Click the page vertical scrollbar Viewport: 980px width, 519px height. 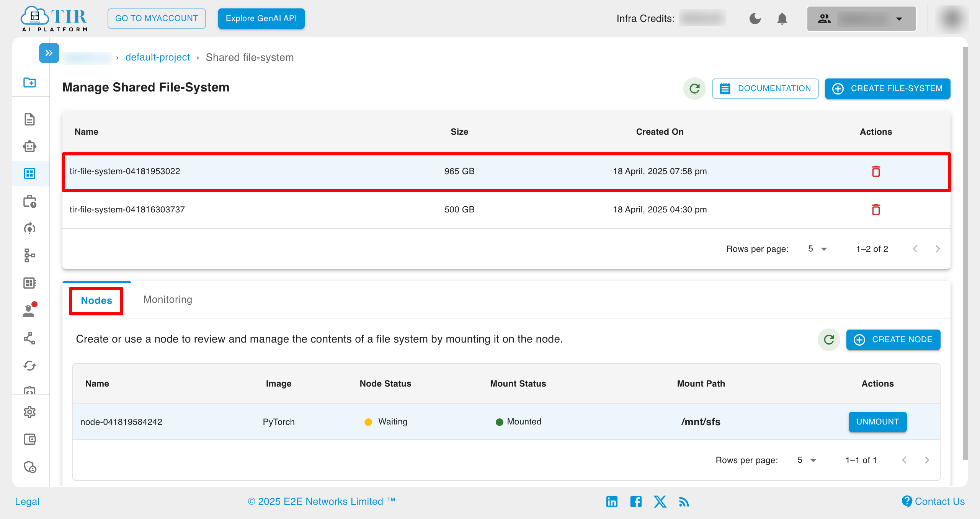point(965,253)
